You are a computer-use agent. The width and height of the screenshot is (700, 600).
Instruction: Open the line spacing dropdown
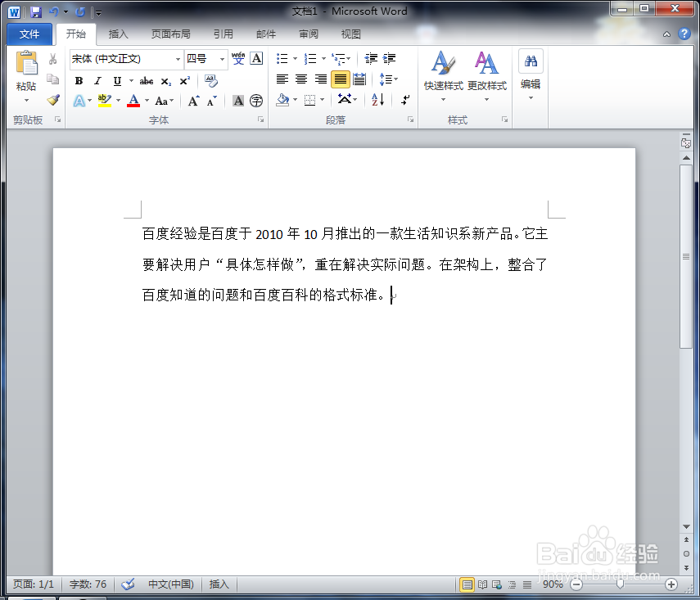click(x=388, y=79)
